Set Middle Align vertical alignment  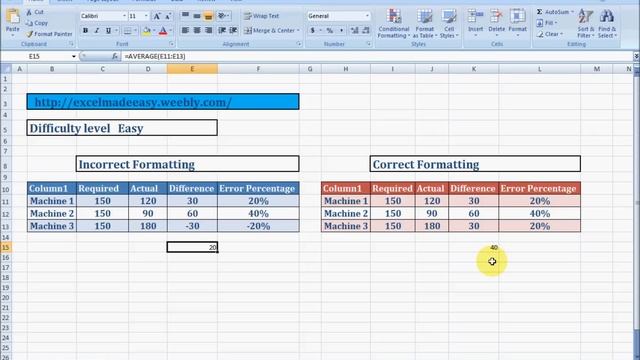pyautogui.click(x=197, y=16)
